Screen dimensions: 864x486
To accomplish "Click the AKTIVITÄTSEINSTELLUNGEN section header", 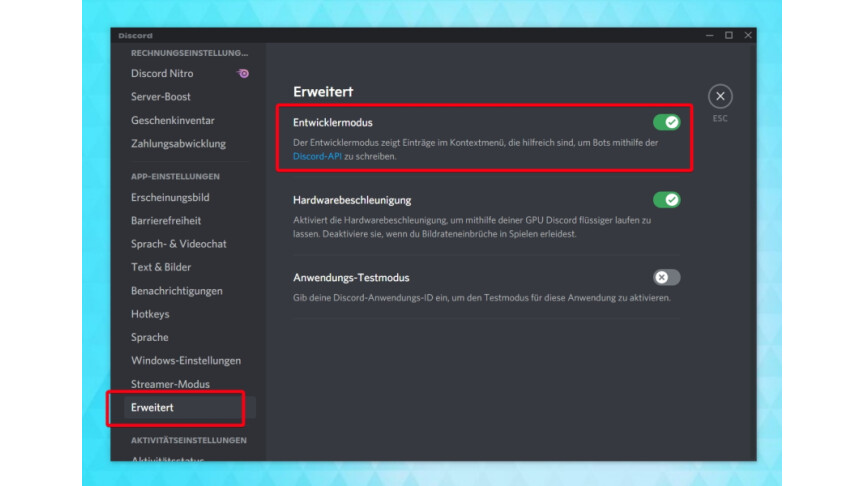I will coord(188,440).
